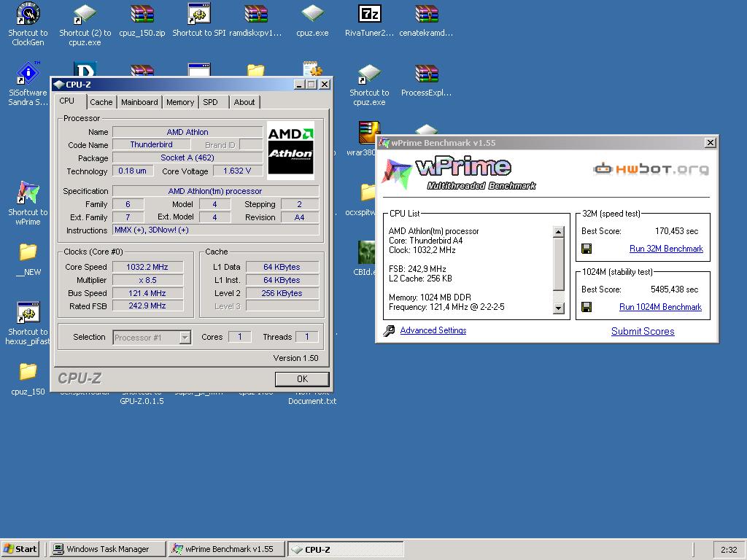Open the Windows Start menu
Screen dimensions: 747x560
pyautogui.click(x=20, y=549)
